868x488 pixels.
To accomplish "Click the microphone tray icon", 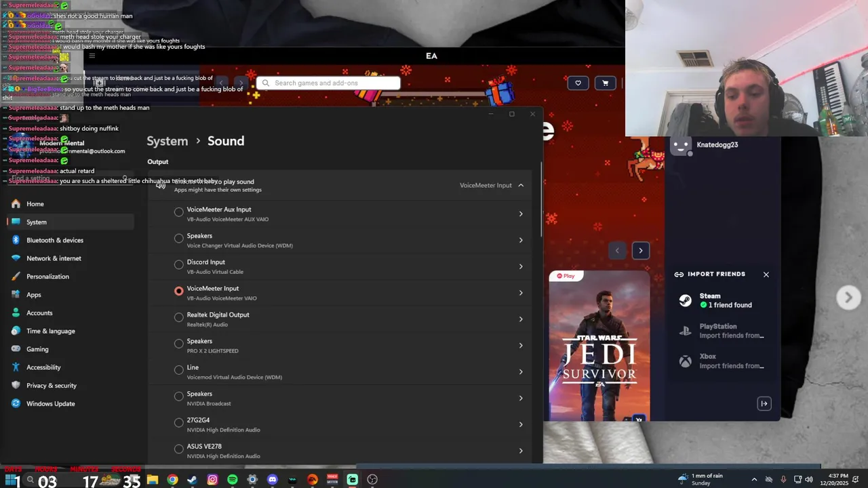I will coord(783,480).
